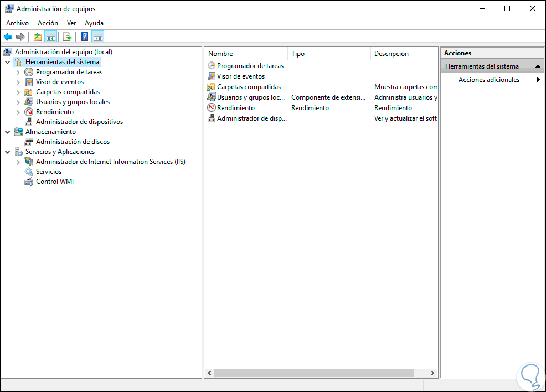Screen dimensions: 546x392
Task: Click Rendimiento icon in list pane
Action: (212, 107)
